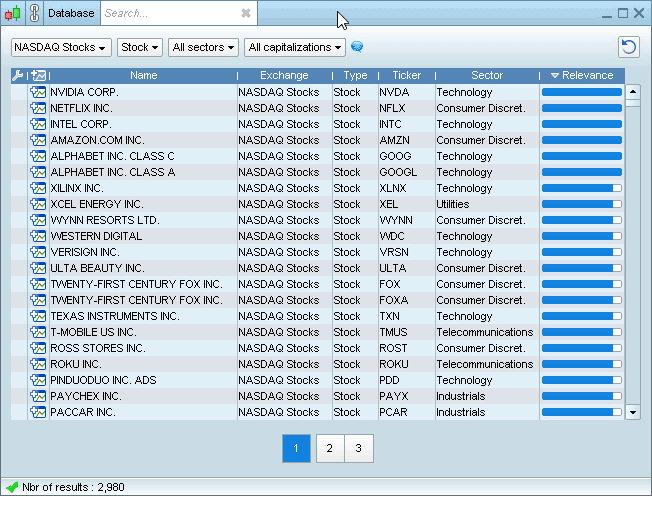
Task: Open the wrench column settings icon
Action: coord(17,76)
